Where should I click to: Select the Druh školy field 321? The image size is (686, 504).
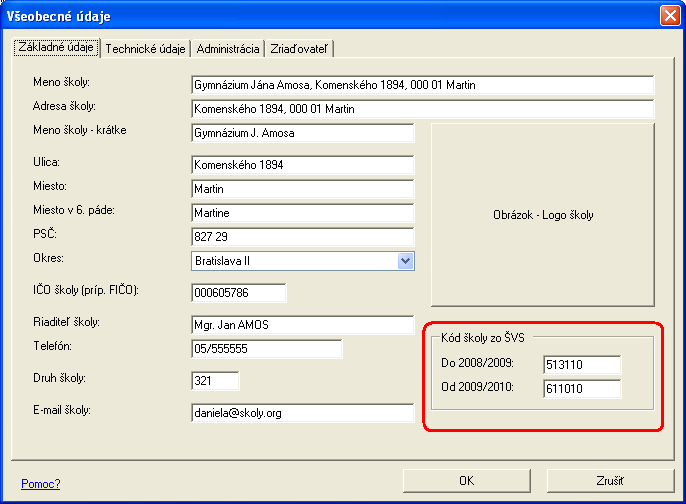(215, 381)
